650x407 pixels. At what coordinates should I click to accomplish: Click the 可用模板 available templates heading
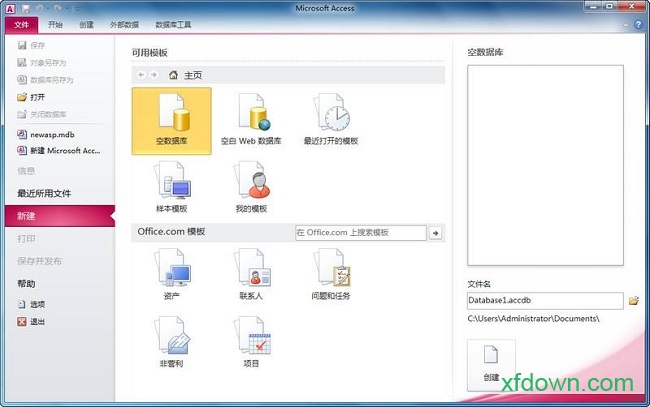pyautogui.click(x=150, y=53)
